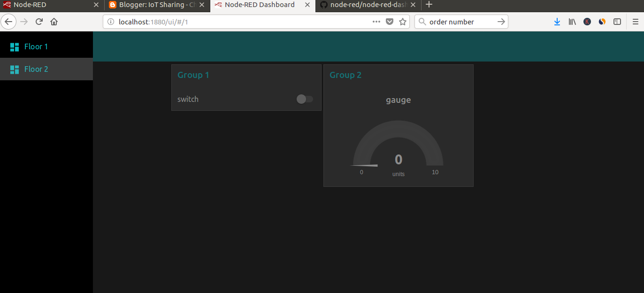Toggle the browser sidebar icon
Image resolution: width=644 pixels, height=293 pixels.
click(617, 22)
